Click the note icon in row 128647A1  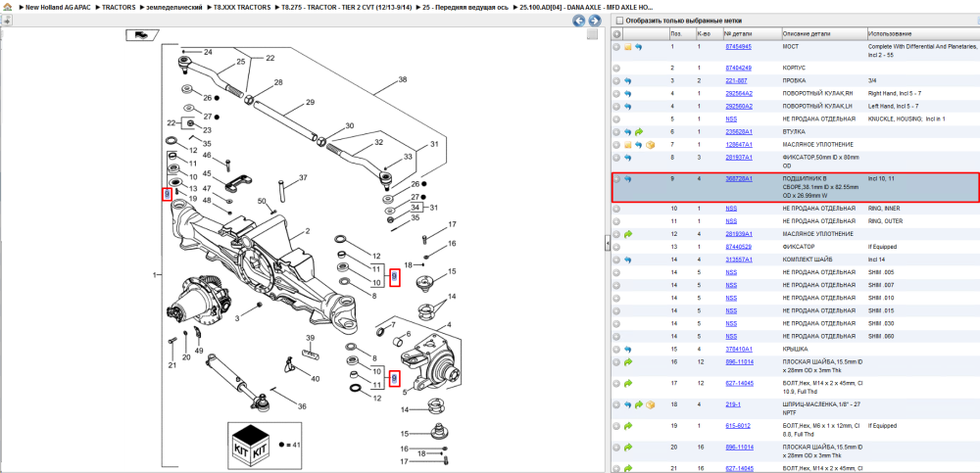(628, 145)
